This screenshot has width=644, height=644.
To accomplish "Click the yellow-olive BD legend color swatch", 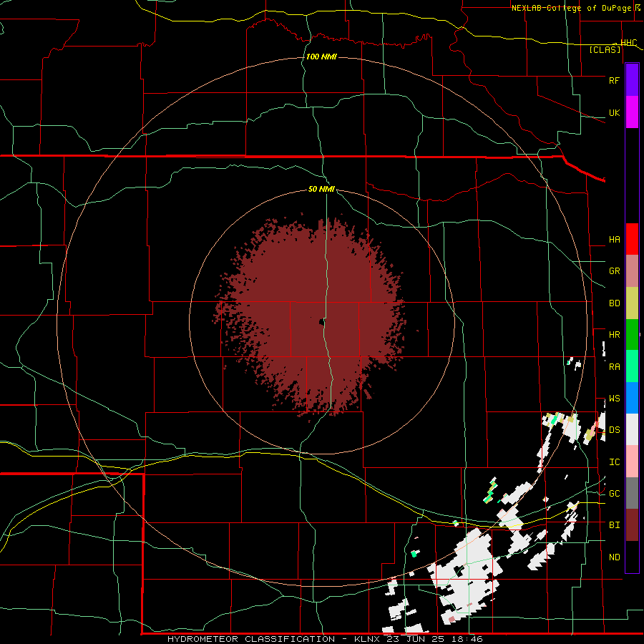I will [632, 303].
